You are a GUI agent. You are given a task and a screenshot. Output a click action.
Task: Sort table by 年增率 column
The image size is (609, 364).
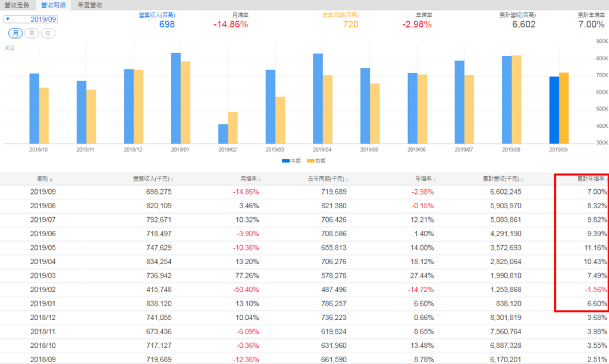pyautogui.click(x=425, y=179)
